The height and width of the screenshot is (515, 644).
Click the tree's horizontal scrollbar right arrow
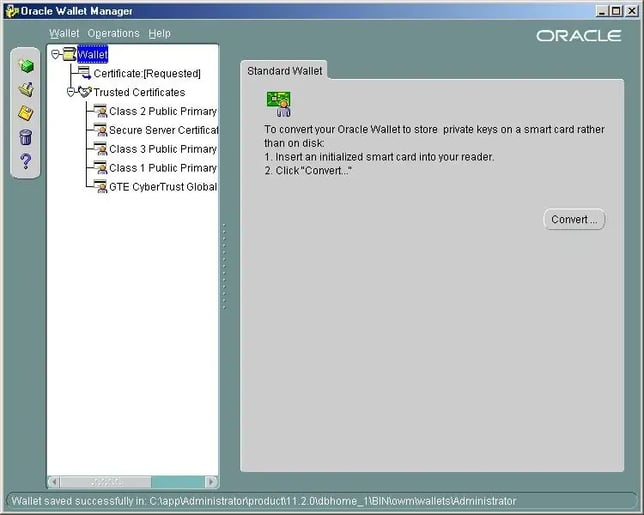click(x=211, y=482)
